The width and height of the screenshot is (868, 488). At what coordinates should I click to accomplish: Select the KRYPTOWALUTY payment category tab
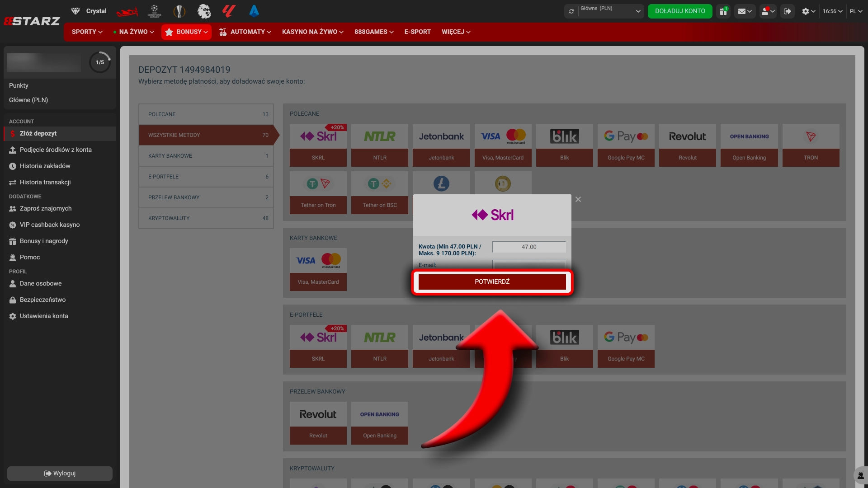tap(206, 218)
